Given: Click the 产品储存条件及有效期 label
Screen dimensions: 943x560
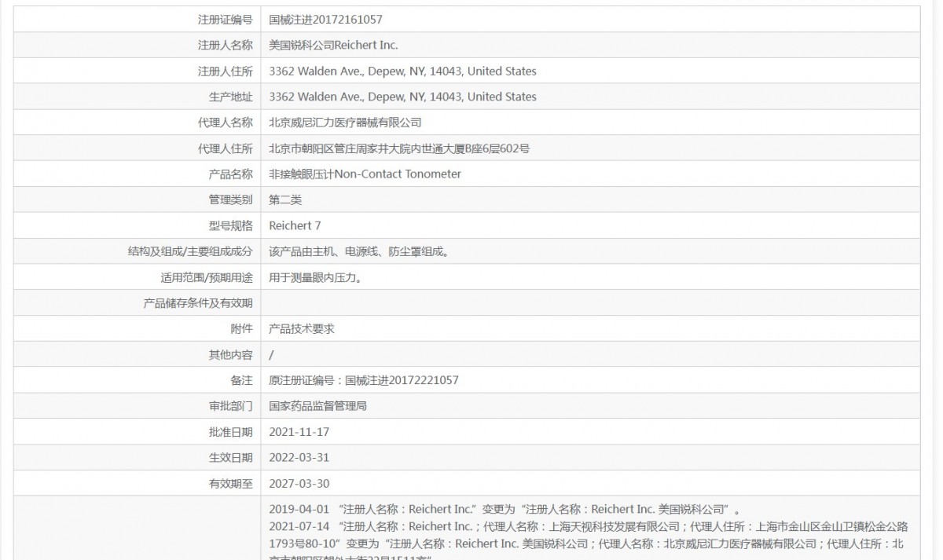Looking at the screenshot, I should click(198, 303).
